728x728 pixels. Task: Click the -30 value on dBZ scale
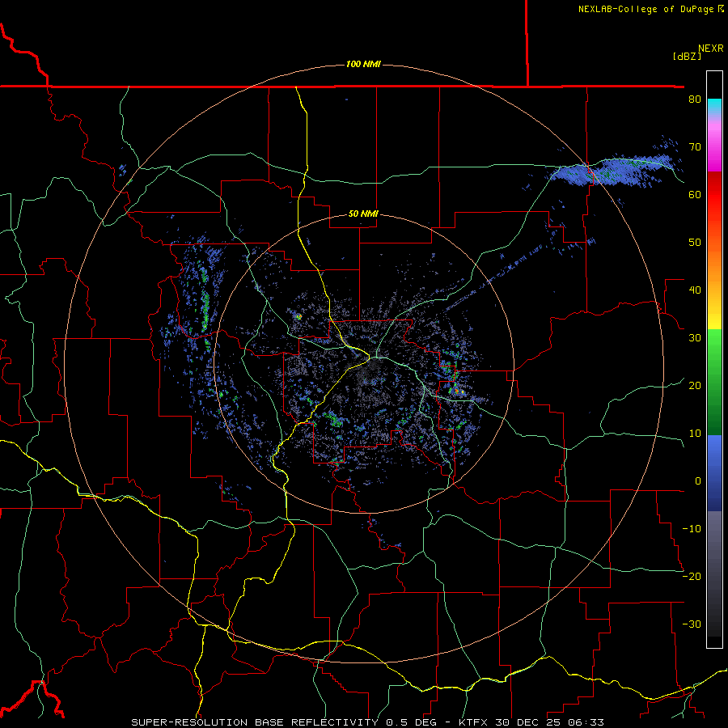click(692, 624)
